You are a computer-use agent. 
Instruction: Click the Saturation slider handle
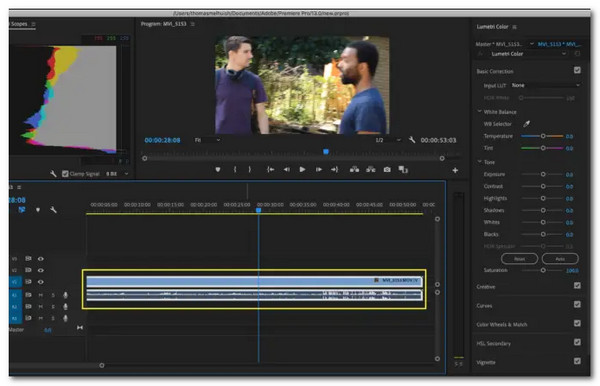[543, 270]
